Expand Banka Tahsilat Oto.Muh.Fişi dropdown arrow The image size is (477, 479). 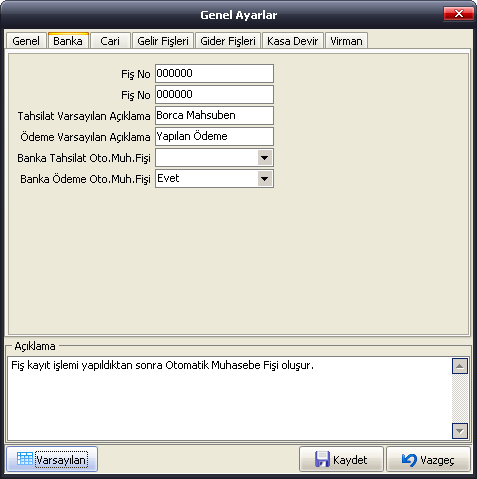coord(265,158)
